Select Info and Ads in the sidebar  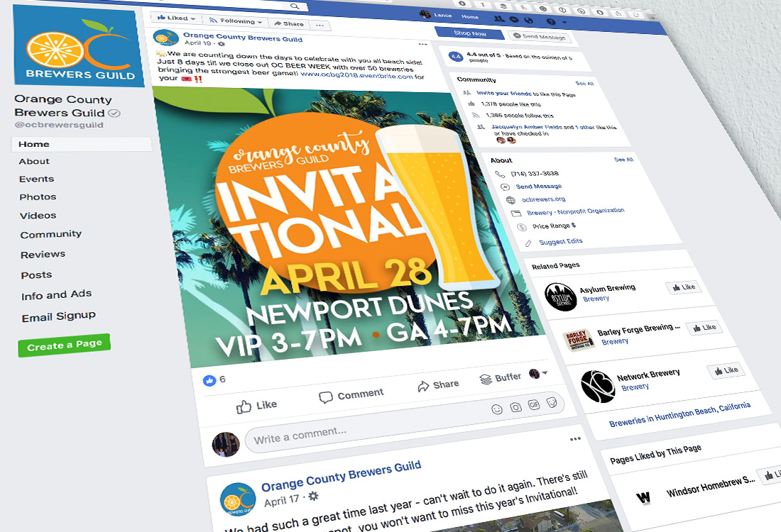(56, 295)
